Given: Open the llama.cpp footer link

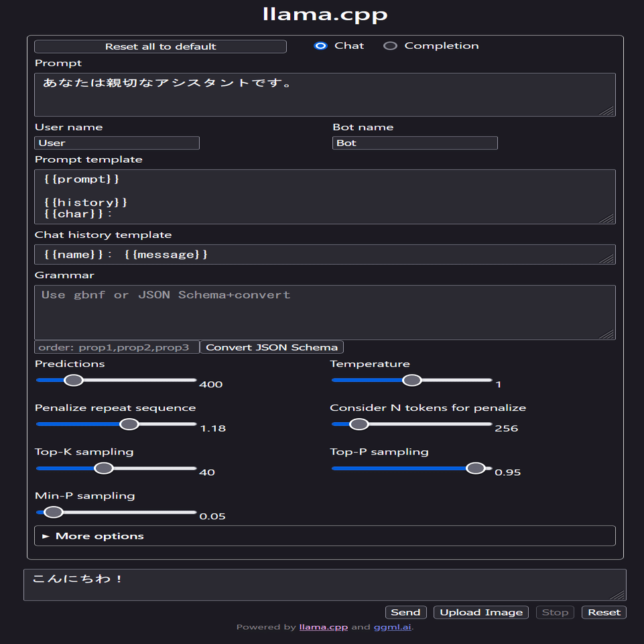Looking at the screenshot, I should [324, 627].
